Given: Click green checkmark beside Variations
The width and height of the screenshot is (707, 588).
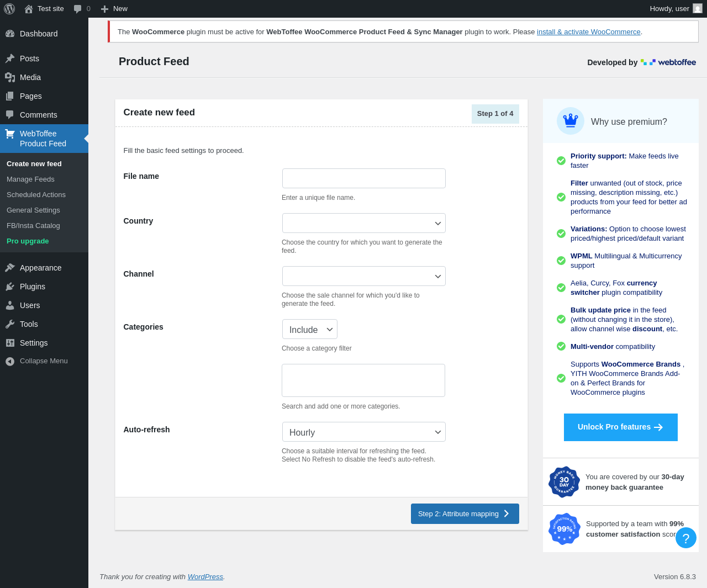Looking at the screenshot, I should coord(561,234).
